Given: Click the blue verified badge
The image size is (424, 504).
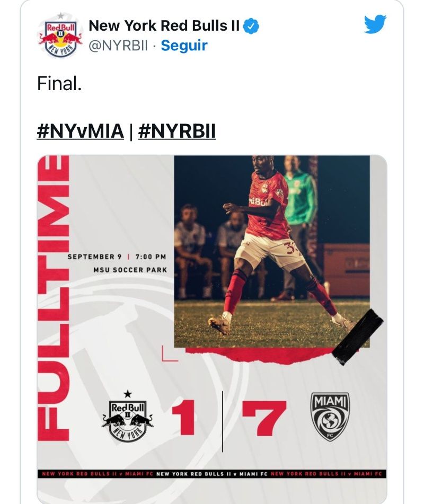Looking at the screenshot, I should 251,26.
